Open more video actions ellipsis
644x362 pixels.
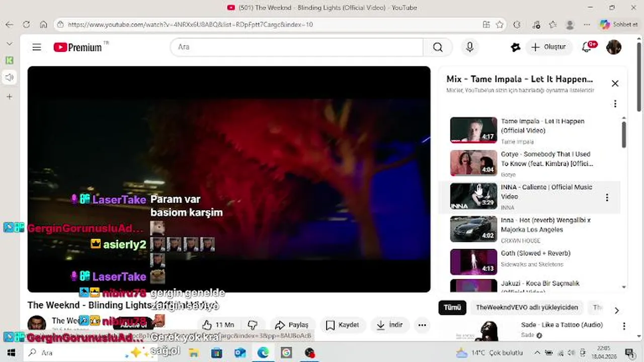tap(422, 325)
